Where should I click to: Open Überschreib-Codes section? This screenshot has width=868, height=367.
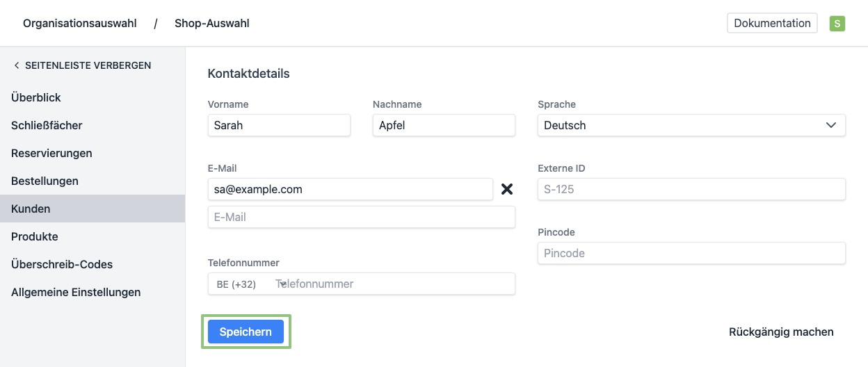(x=62, y=264)
